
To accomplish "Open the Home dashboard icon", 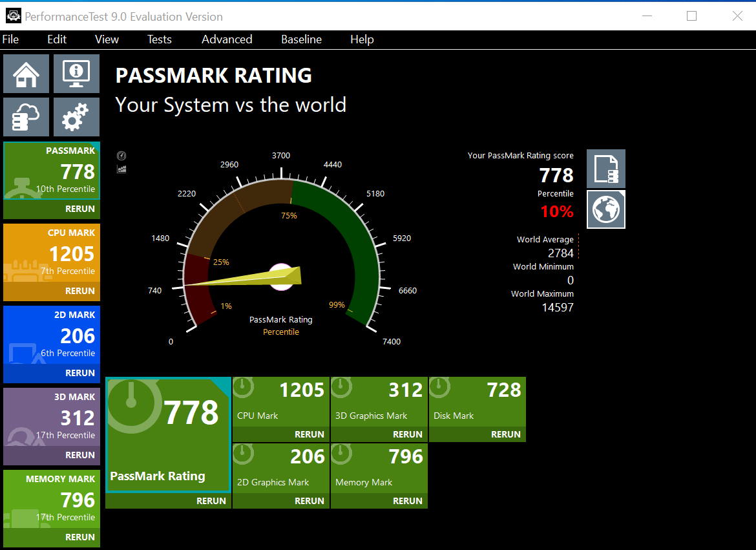I will pyautogui.click(x=26, y=73).
